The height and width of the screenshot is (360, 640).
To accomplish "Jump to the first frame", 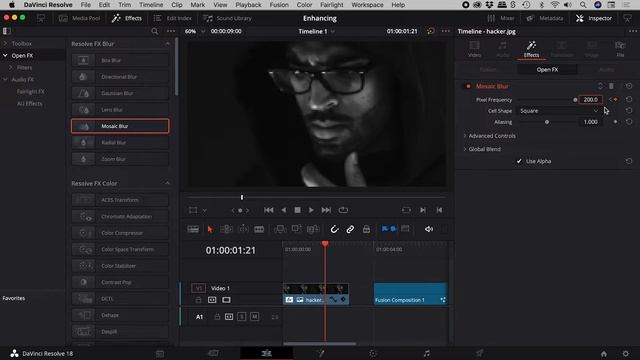I will pyautogui.click(x=269, y=210).
